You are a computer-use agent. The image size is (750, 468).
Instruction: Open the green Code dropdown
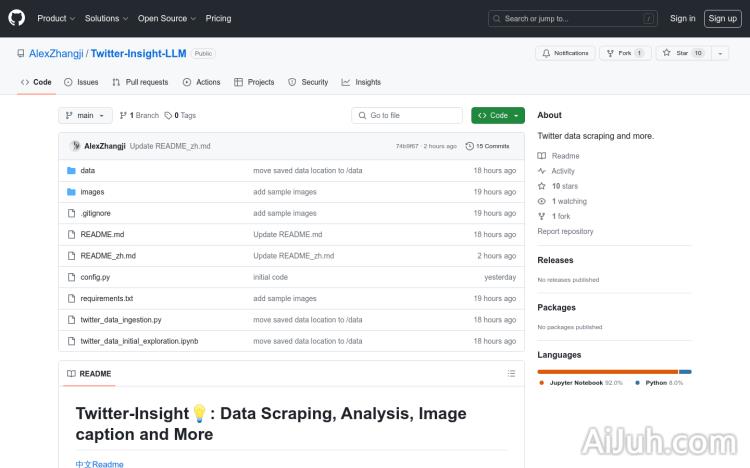pyautogui.click(x=497, y=116)
